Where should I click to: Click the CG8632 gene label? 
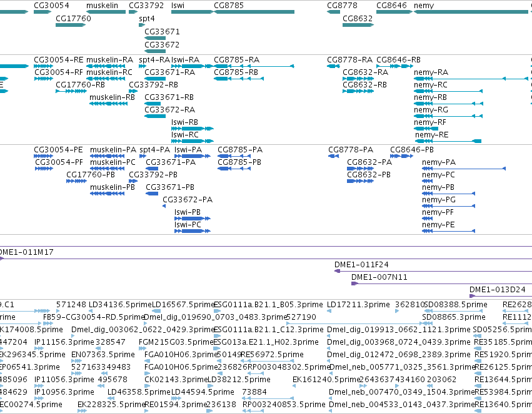pyautogui.click(x=358, y=19)
